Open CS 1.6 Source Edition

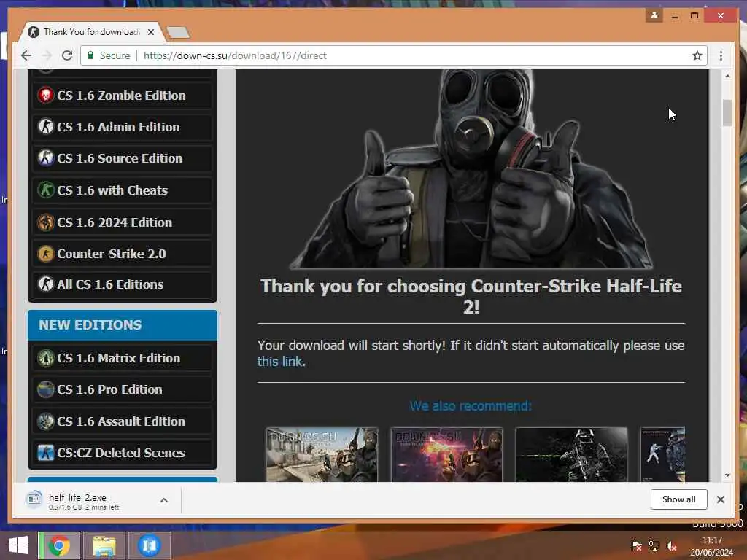(x=122, y=158)
